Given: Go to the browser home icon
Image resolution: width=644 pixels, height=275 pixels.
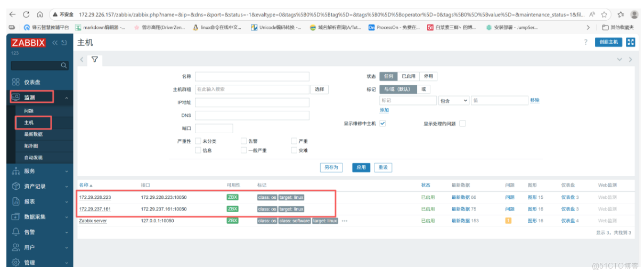Looking at the screenshot, I should [x=39, y=14].
